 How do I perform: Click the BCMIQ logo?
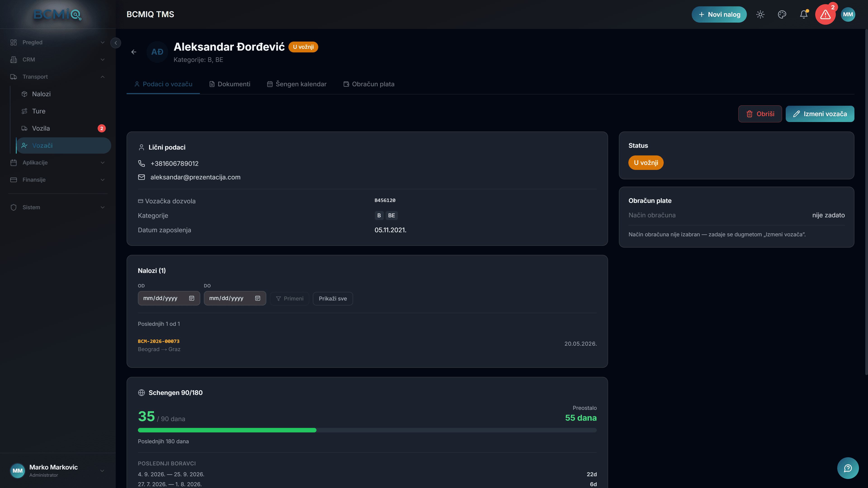tap(58, 14)
